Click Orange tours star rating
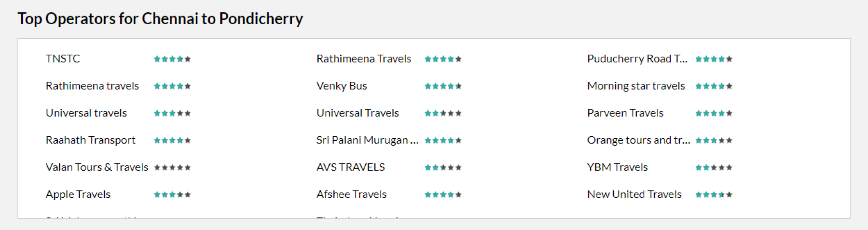Viewport: 868px width, 230px height. click(x=714, y=140)
